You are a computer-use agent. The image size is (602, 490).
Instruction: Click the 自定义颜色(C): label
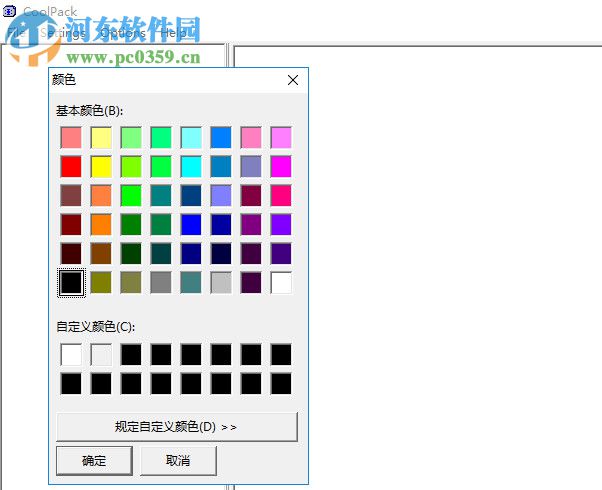pyautogui.click(x=96, y=327)
